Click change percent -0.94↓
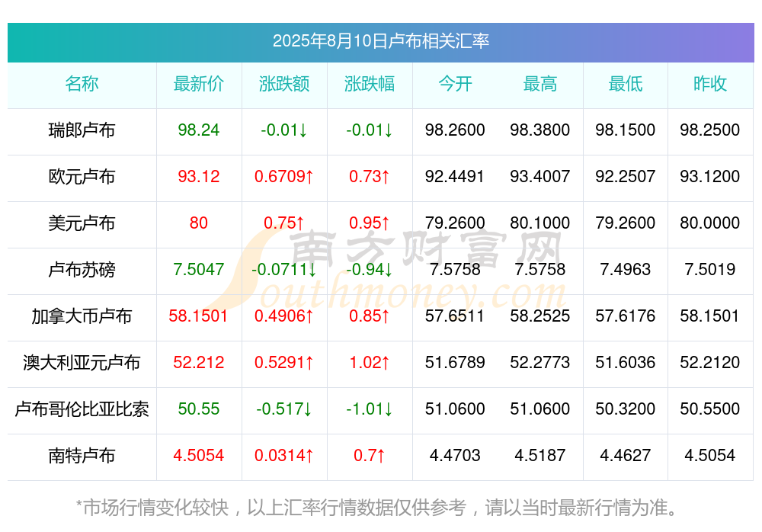This screenshot has width=762, height=532. click(370, 269)
